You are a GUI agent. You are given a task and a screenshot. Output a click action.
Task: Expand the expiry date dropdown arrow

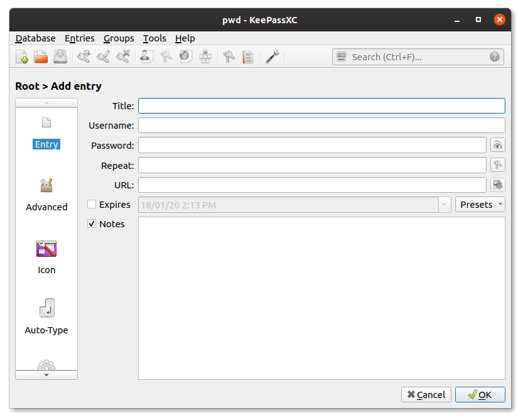pos(445,205)
